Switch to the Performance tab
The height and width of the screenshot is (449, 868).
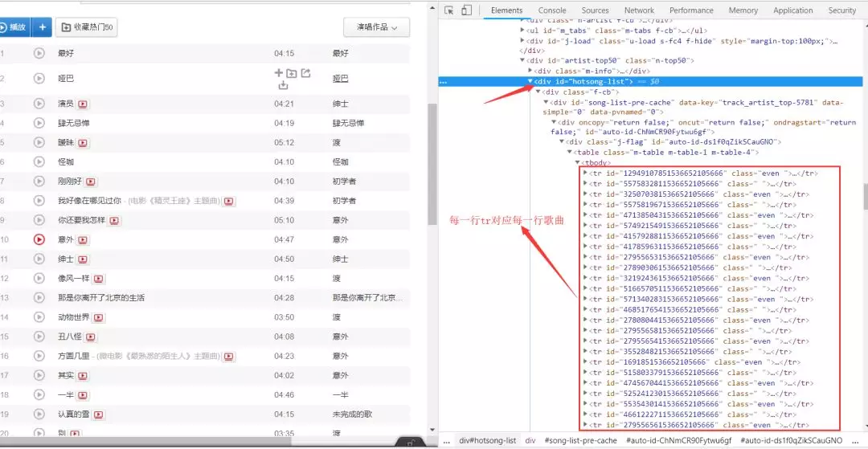coord(691,10)
